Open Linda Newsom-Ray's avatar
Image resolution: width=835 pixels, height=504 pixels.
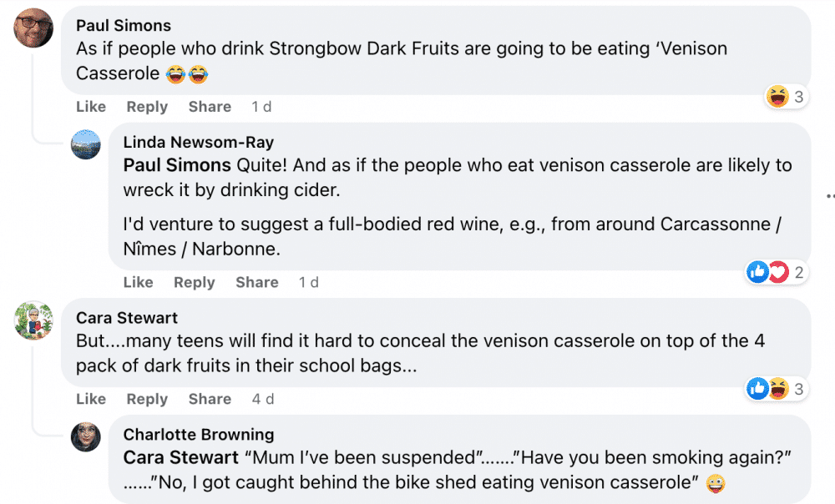tap(86, 144)
